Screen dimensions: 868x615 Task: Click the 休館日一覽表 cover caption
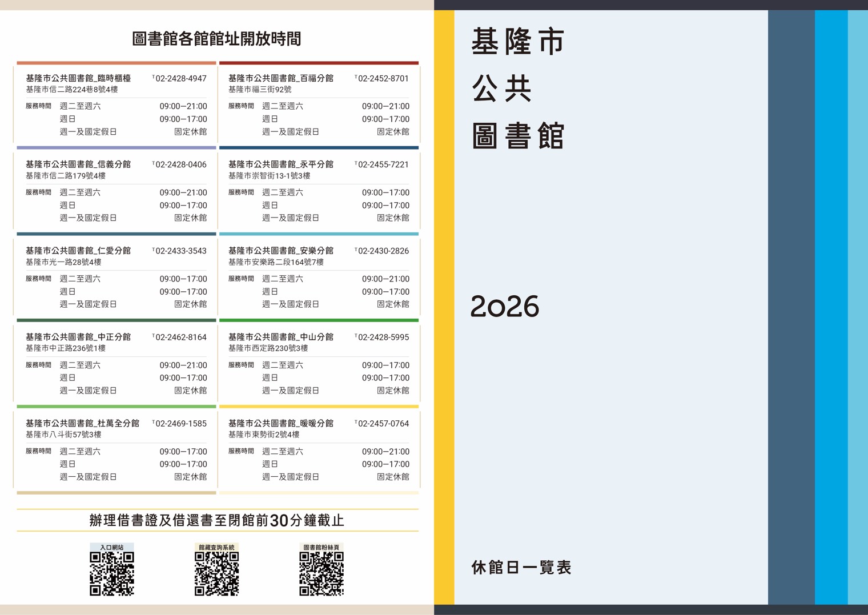(x=521, y=568)
